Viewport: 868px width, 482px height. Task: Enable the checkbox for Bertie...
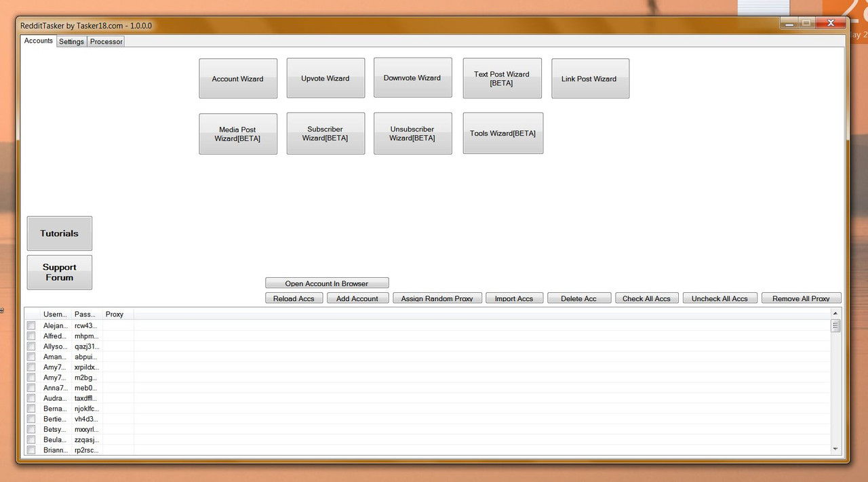[x=31, y=419]
